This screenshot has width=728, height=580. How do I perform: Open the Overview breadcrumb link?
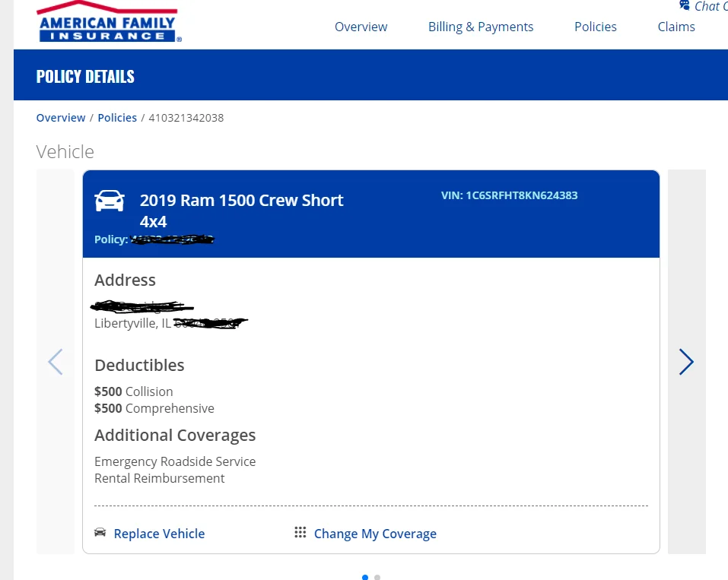pyautogui.click(x=61, y=117)
